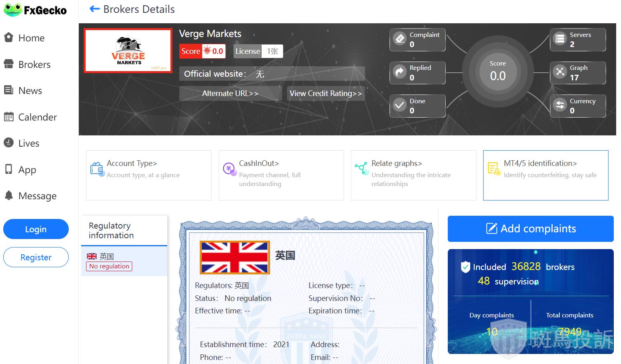Open the Account Type wallet card

(148, 175)
